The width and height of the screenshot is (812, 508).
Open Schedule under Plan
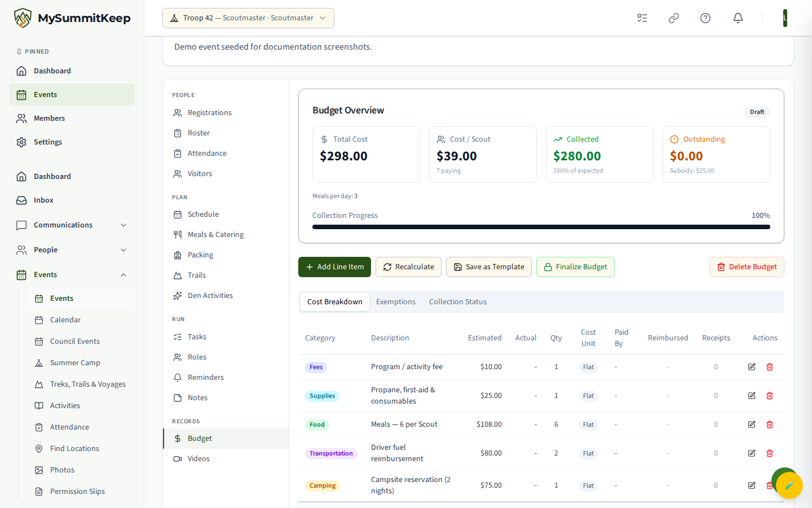tap(226, 214)
